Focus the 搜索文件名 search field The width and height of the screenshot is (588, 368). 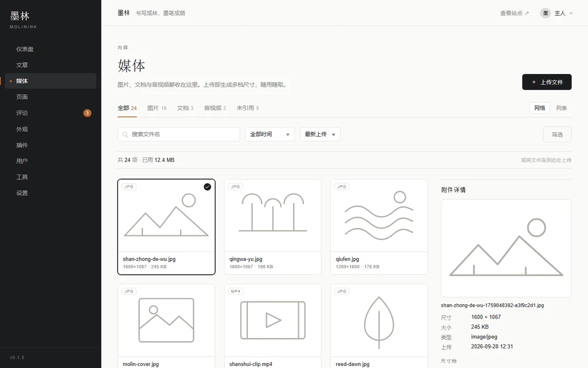(x=179, y=134)
